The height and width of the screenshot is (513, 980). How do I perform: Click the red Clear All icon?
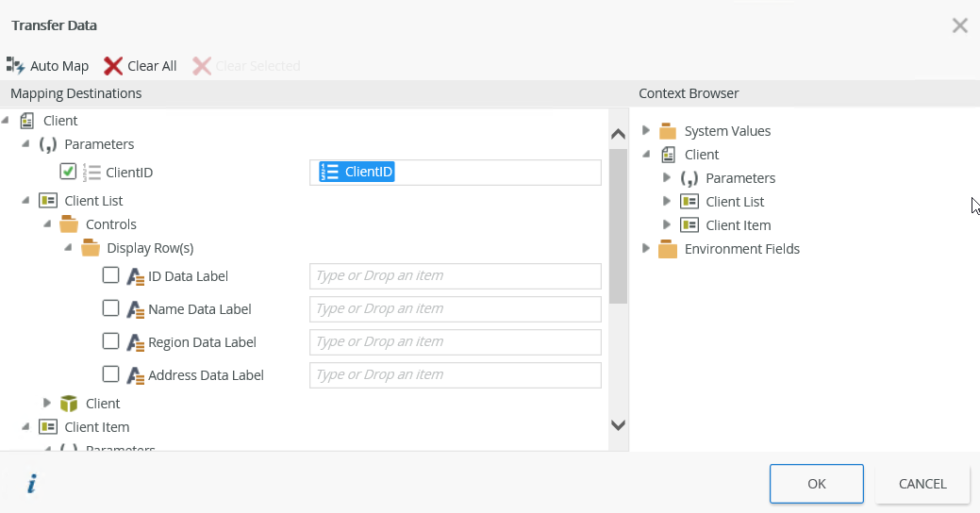[113, 66]
